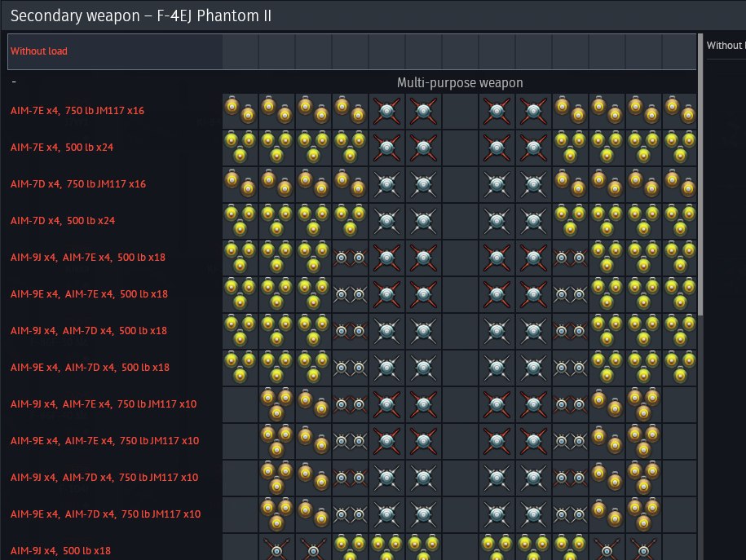
Task: Click rightmost triple JM117 bomb, AIM-9J AIM-7E JM117 x10 row
Action: pyautogui.click(x=643, y=403)
